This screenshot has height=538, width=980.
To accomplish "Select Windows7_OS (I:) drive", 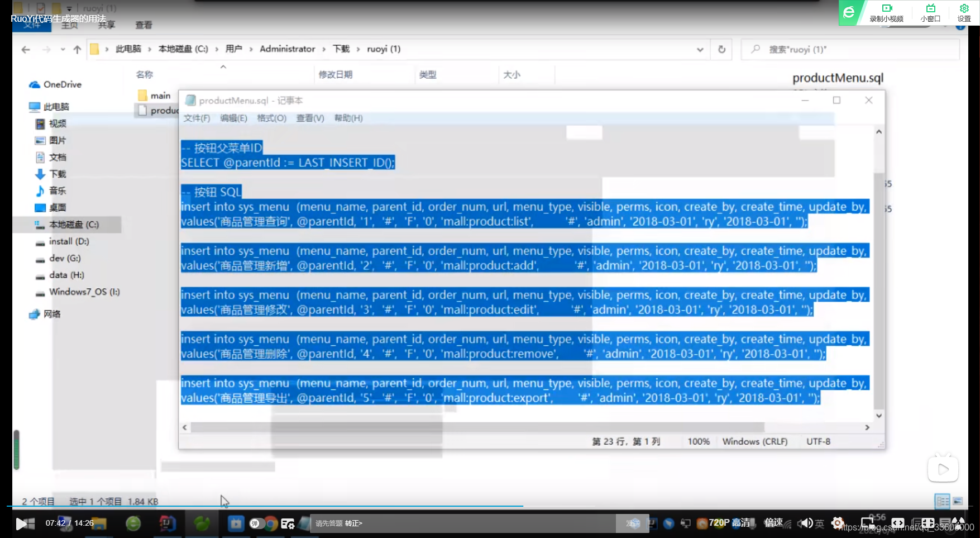I will click(78, 292).
